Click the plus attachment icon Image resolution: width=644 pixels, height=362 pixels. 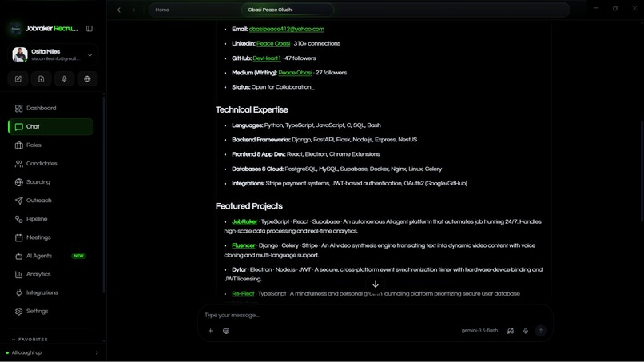pyautogui.click(x=210, y=331)
